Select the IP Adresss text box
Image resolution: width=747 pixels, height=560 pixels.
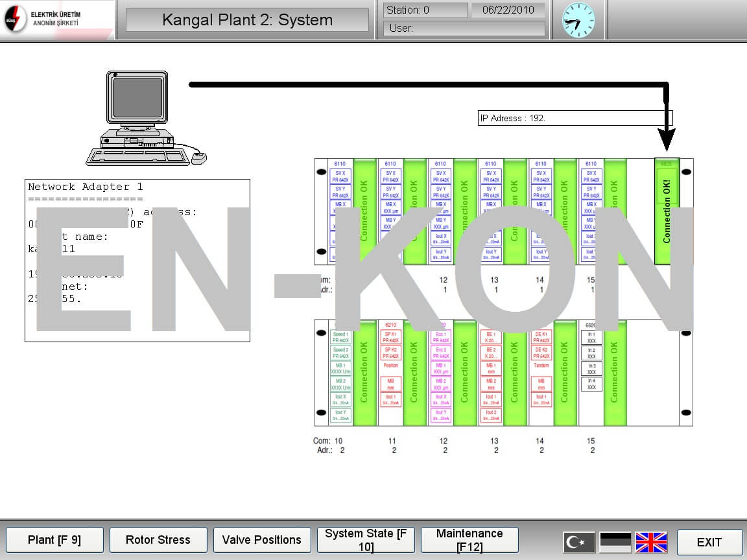point(575,118)
